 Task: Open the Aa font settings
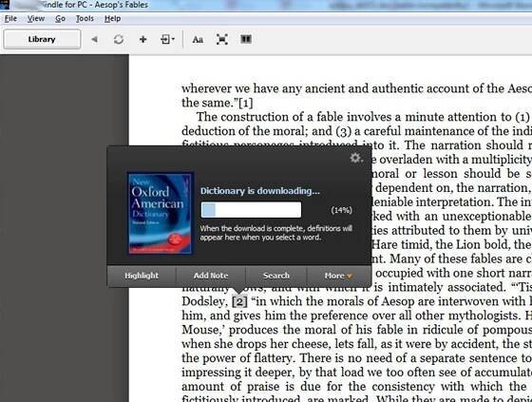[198, 39]
